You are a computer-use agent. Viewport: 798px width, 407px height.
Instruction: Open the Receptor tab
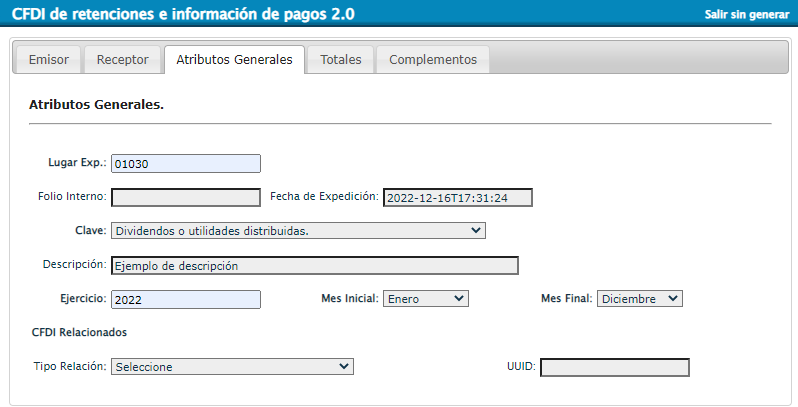[123, 60]
